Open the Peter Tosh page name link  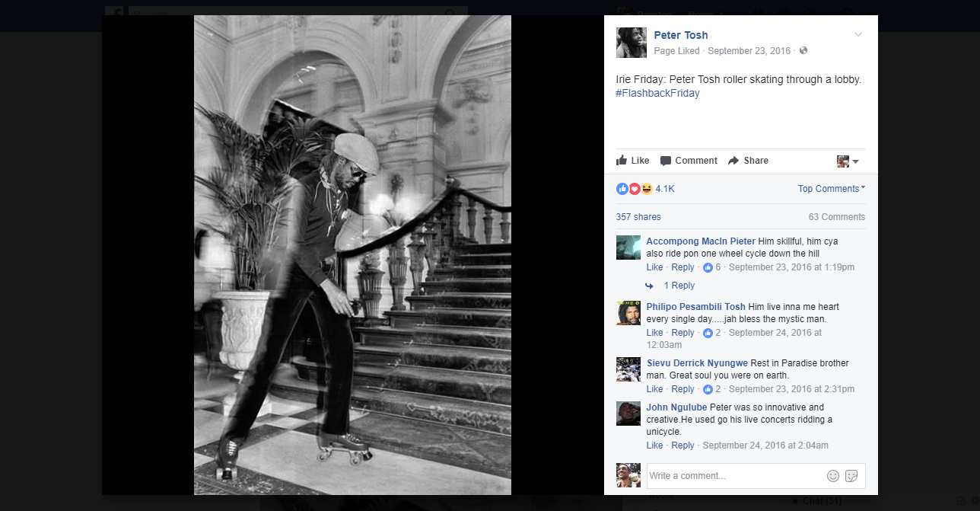coord(680,35)
